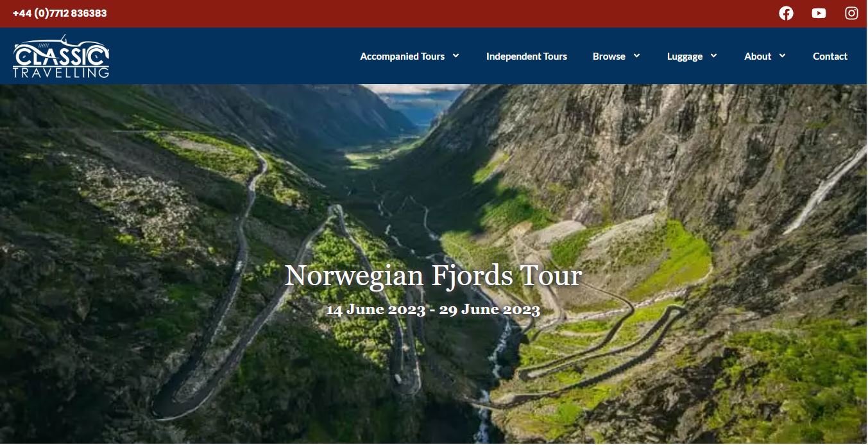Select the About menu label
Image resolution: width=868 pixels, height=445 pixels.
coord(758,57)
